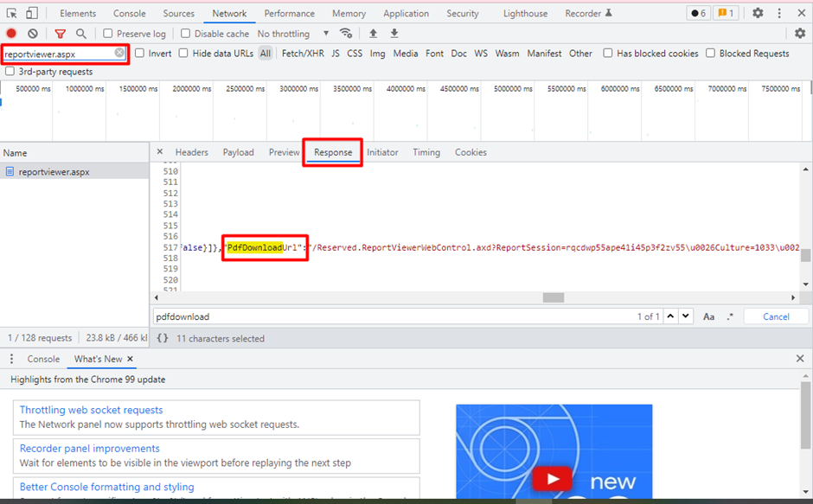Viewport: 813px width, 504px height.
Task: Switch to the Console tab at top
Action: point(129,14)
